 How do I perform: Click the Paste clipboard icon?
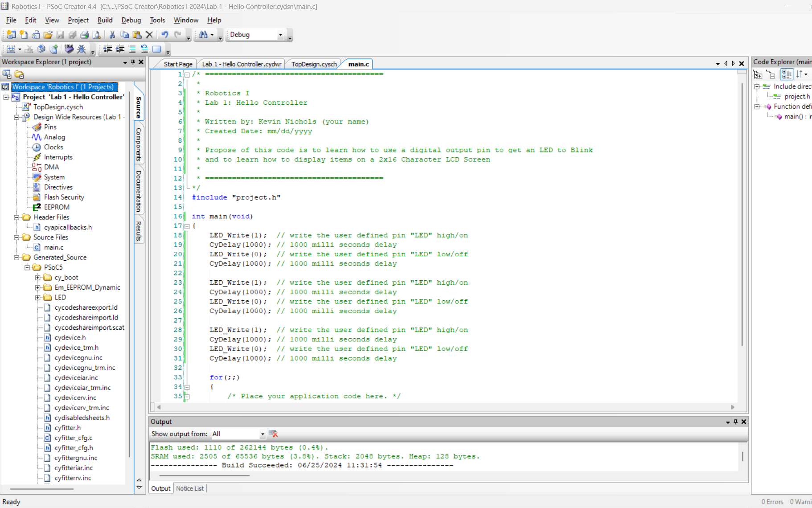137,35
